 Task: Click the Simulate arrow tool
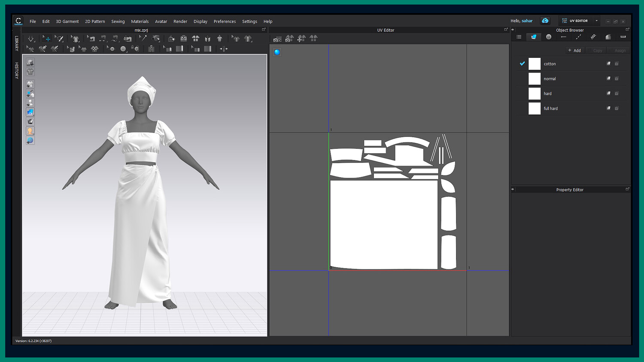(x=31, y=39)
